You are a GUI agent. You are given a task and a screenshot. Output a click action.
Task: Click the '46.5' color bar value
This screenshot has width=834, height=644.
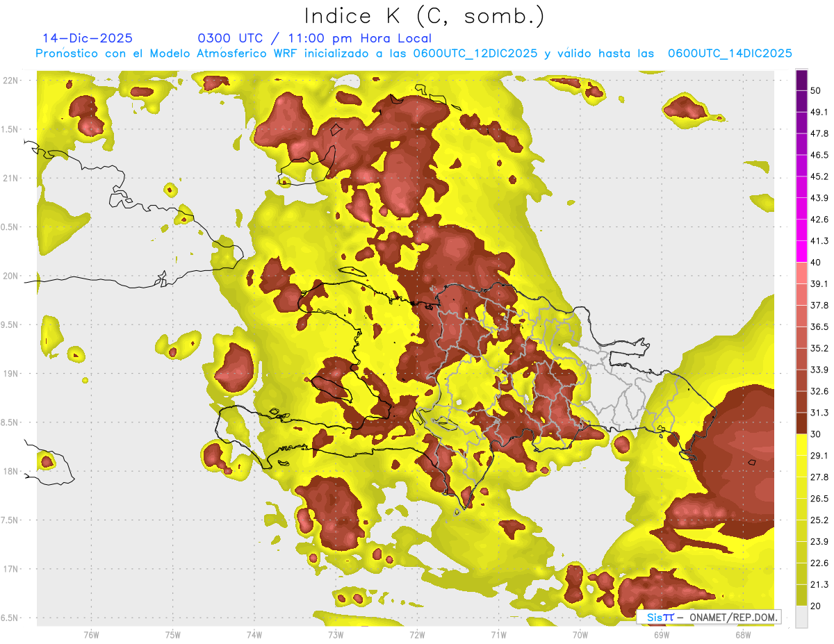819,155
